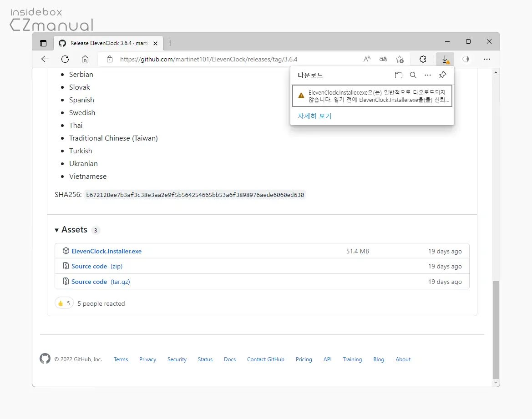Click the '5 people reacted' text
This screenshot has width=532, height=419.
(x=101, y=303)
